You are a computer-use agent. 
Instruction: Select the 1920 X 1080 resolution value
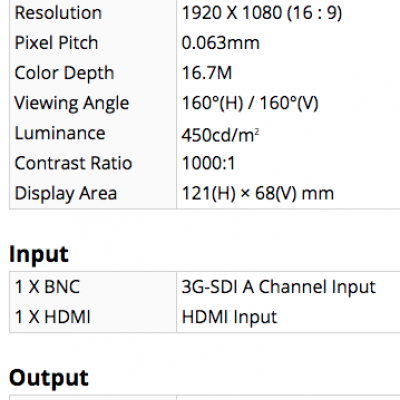click(x=262, y=13)
